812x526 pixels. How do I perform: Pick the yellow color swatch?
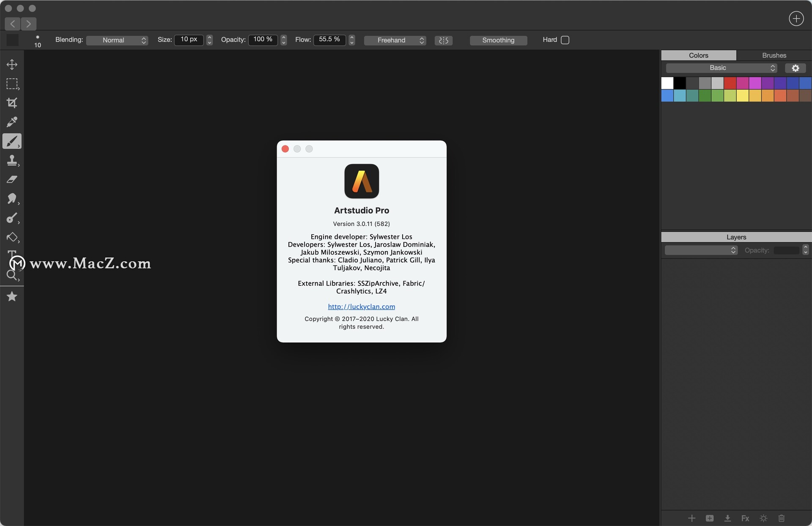point(743,96)
